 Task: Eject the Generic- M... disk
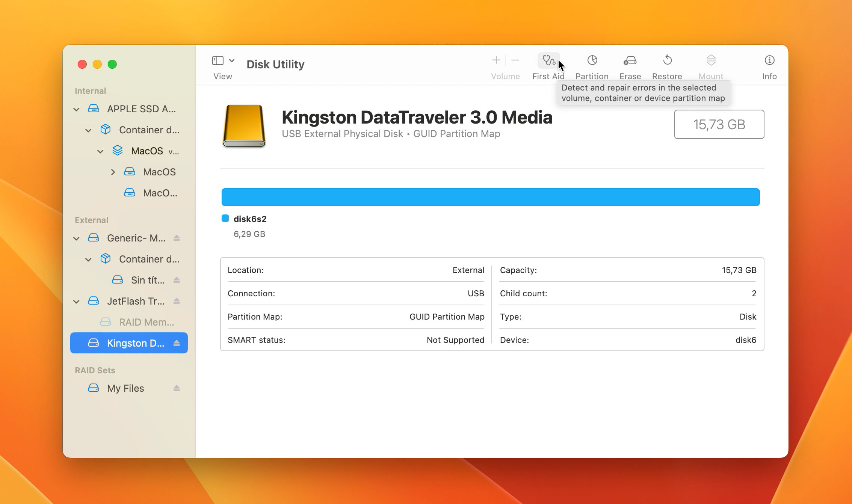(177, 238)
